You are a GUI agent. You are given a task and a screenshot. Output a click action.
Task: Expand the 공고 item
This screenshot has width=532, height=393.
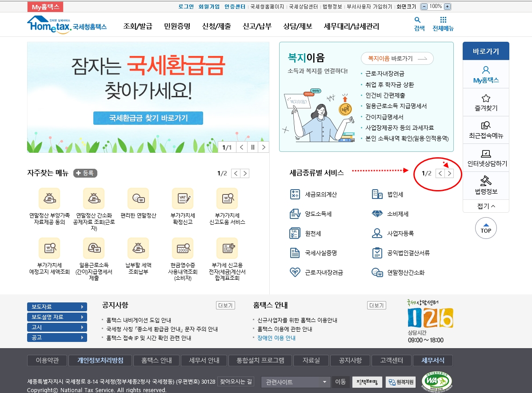pos(57,337)
